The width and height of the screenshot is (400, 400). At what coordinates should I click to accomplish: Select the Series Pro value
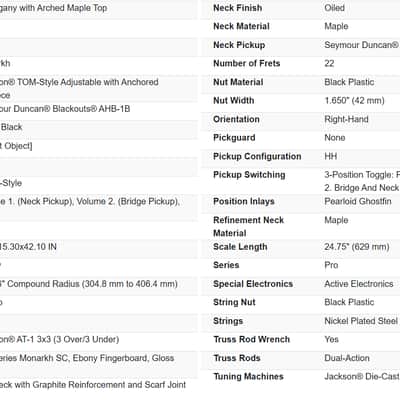tap(331, 265)
